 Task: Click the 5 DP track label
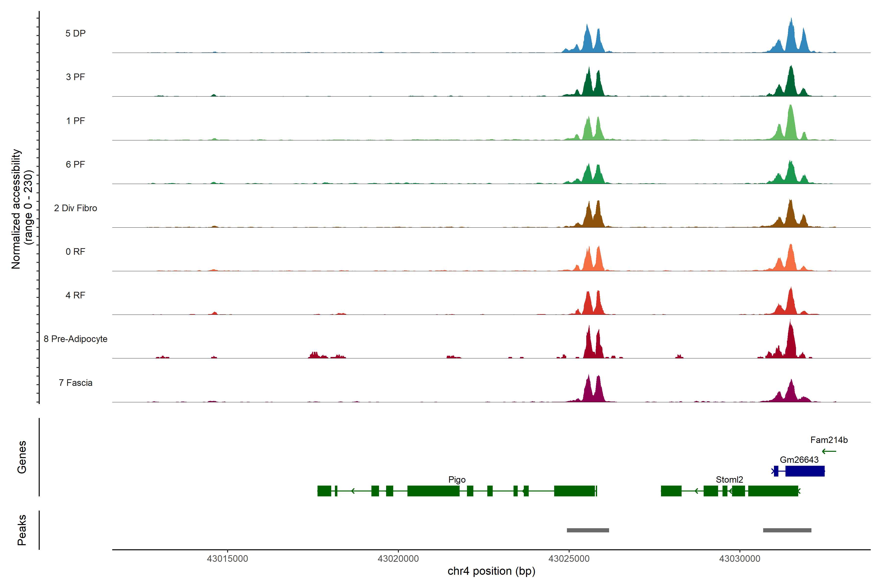(x=75, y=33)
